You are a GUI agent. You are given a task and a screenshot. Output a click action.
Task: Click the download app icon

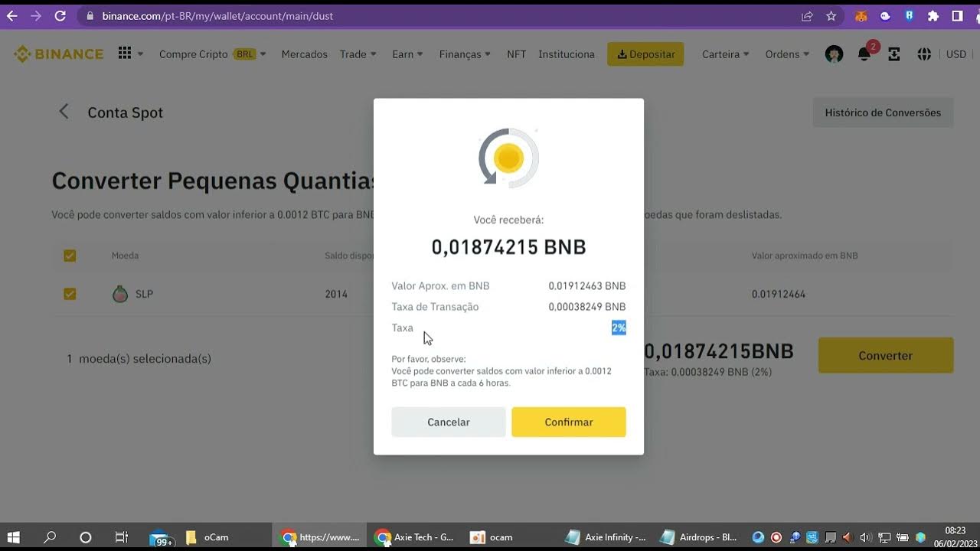(893, 54)
